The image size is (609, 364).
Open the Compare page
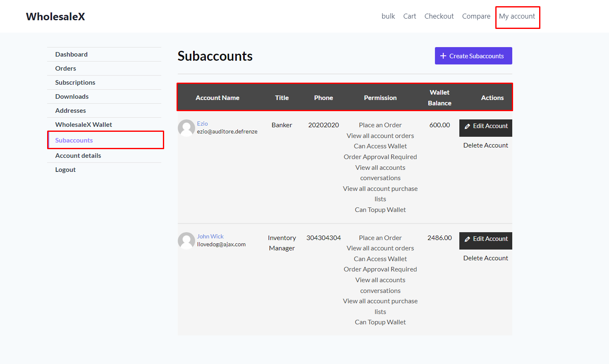[x=476, y=16]
